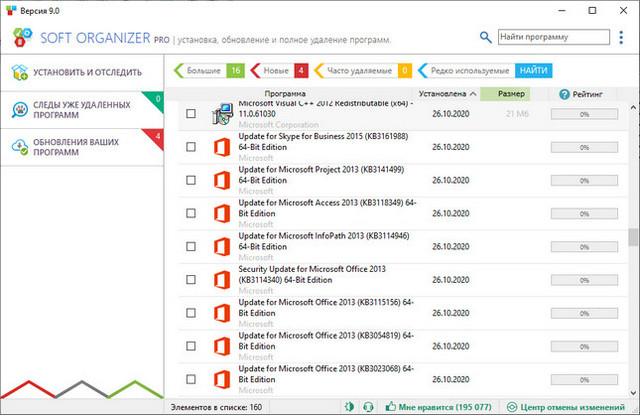This screenshot has height=415, width=640.
Task: Sort by the Установлена column header
Action: coord(444,93)
